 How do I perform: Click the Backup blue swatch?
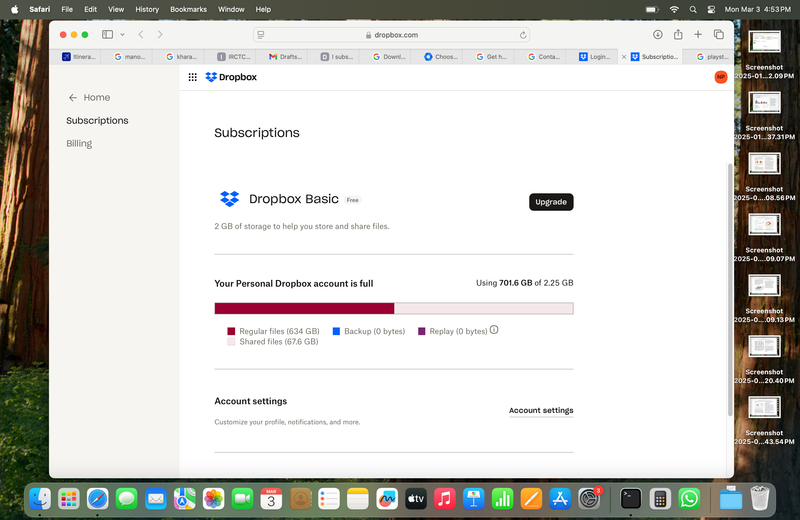coord(336,331)
